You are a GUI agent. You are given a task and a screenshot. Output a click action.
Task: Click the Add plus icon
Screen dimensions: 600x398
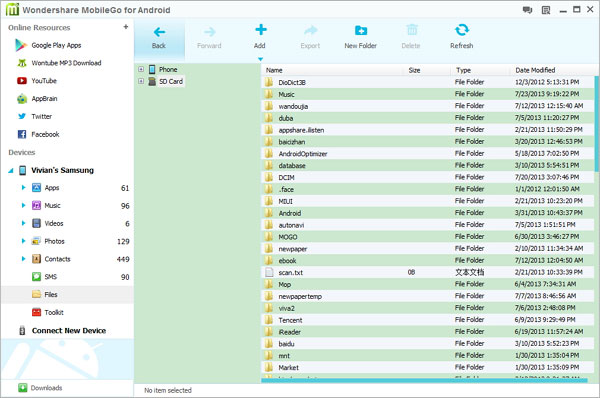(x=261, y=30)
